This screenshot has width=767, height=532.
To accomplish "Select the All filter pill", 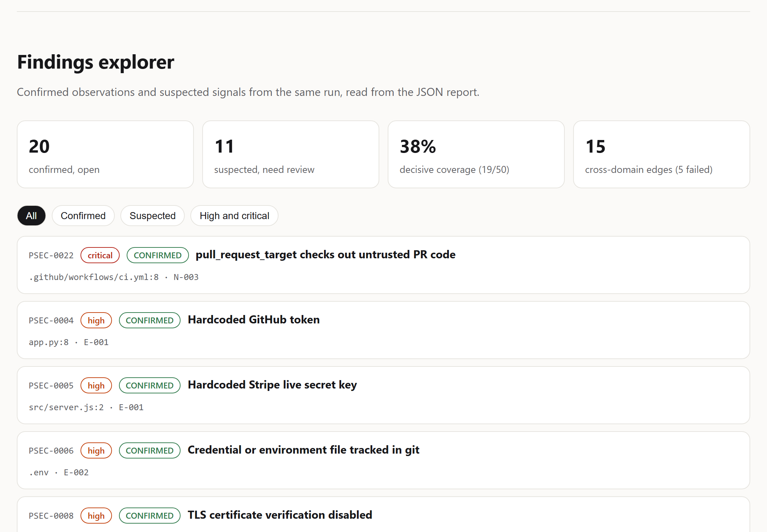I will [31, 216].
